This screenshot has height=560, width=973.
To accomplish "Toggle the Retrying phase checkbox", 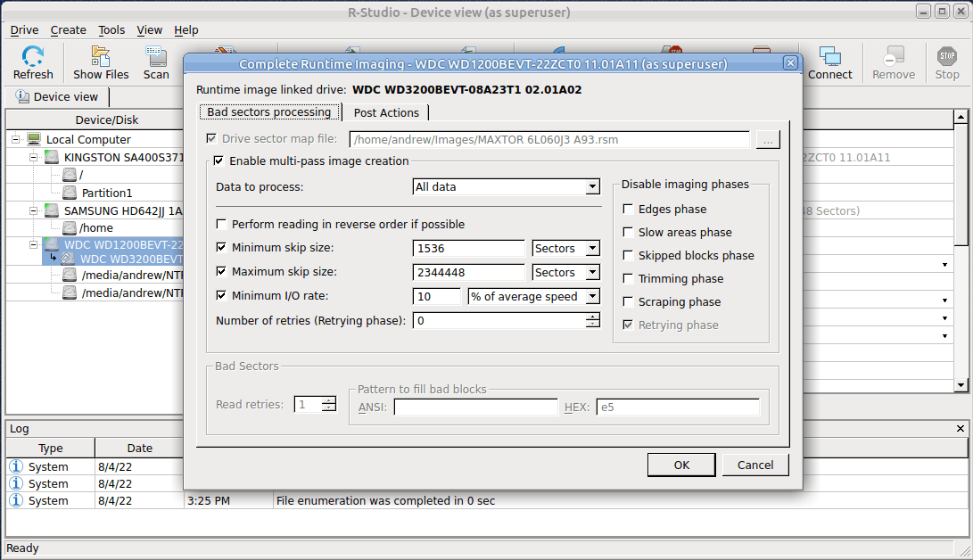I will coord(628,325).
